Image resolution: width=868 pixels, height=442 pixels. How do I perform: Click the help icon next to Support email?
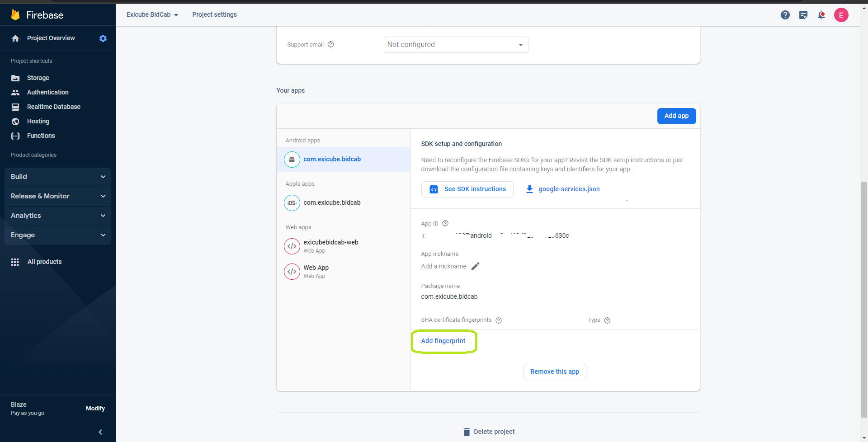point(331,44)
